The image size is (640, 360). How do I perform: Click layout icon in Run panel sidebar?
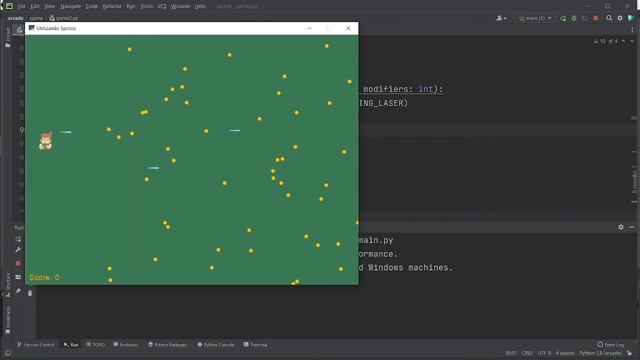(x=18, y=277)
